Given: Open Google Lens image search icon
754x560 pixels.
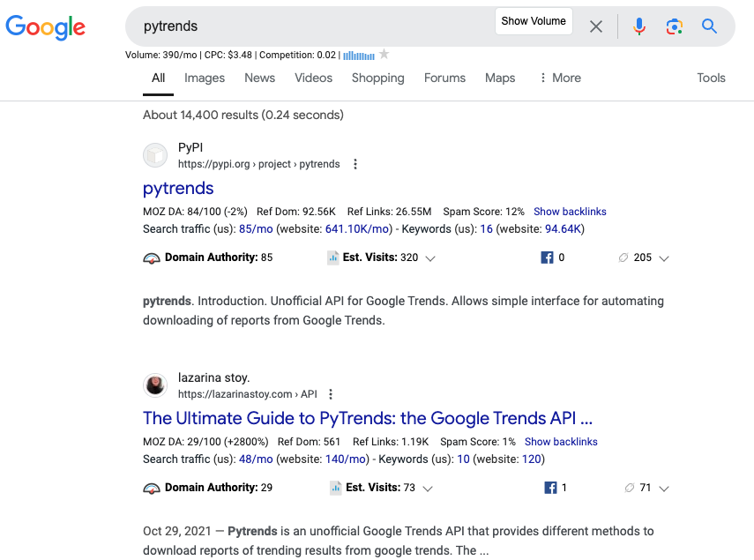Looking at the screenshot, I should 674,26.
